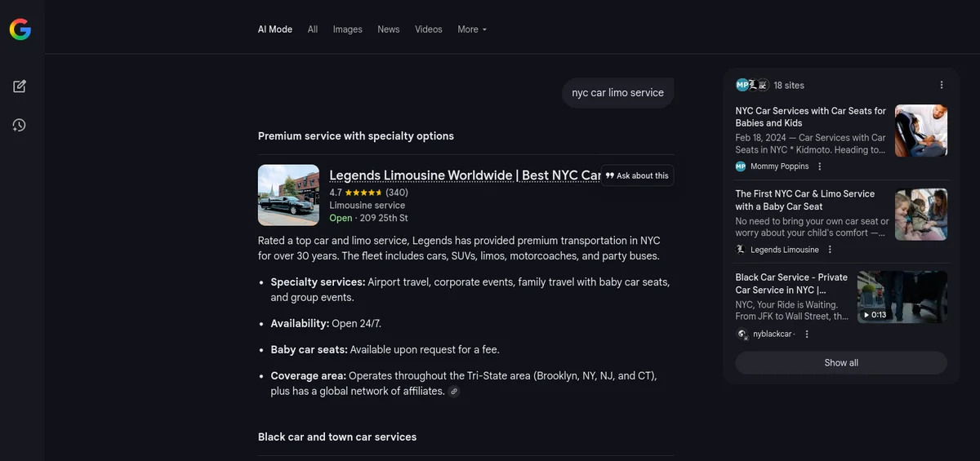Click the Open status text

341,218
